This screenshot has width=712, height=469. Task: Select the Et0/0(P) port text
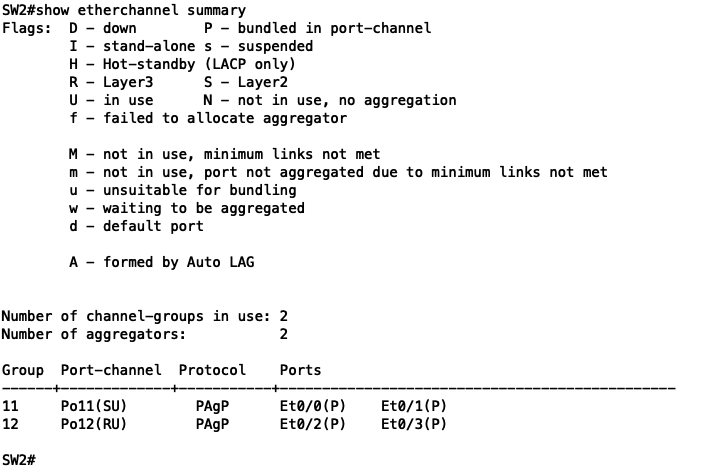pos(313,406)
